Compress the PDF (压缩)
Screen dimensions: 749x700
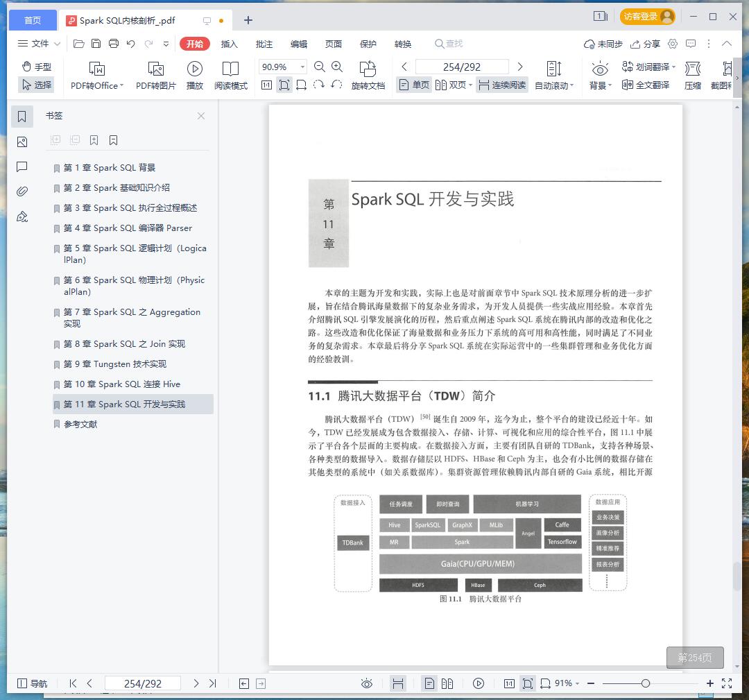693,76
